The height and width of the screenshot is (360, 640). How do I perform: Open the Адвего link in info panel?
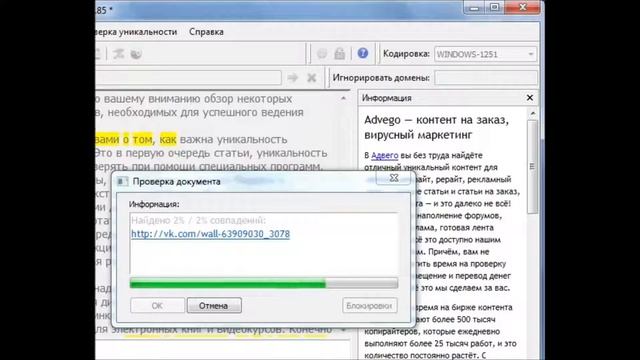pos(384,156)
